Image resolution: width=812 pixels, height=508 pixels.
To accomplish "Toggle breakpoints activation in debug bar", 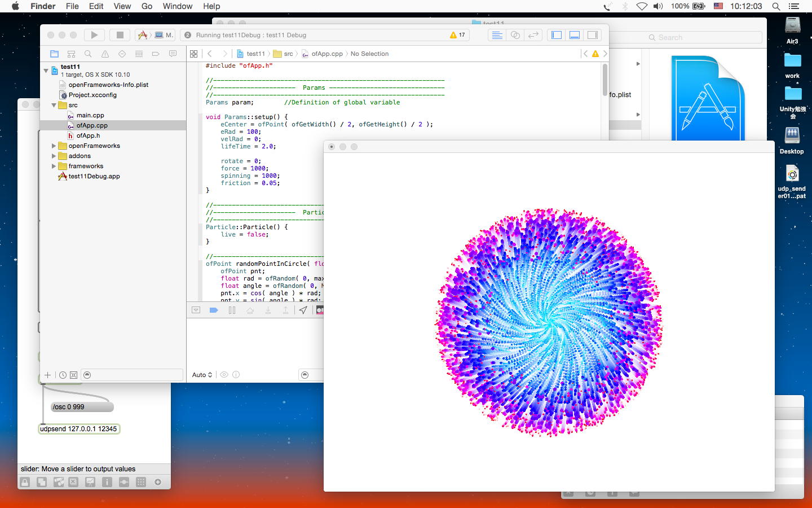I will tap(214, 310).
